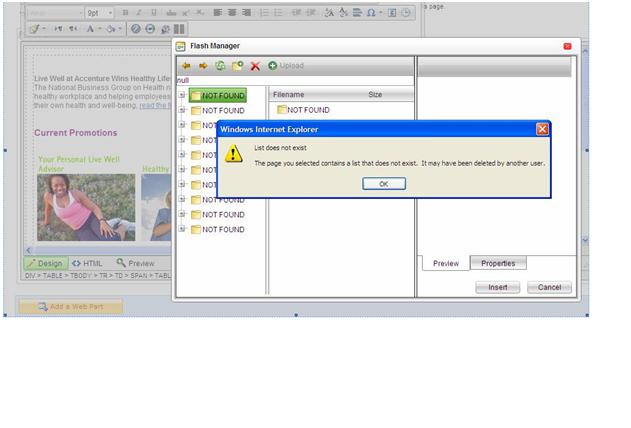The image size is (631, 428).
Task: Click Add a Web Part
Action: coord(71,307)
